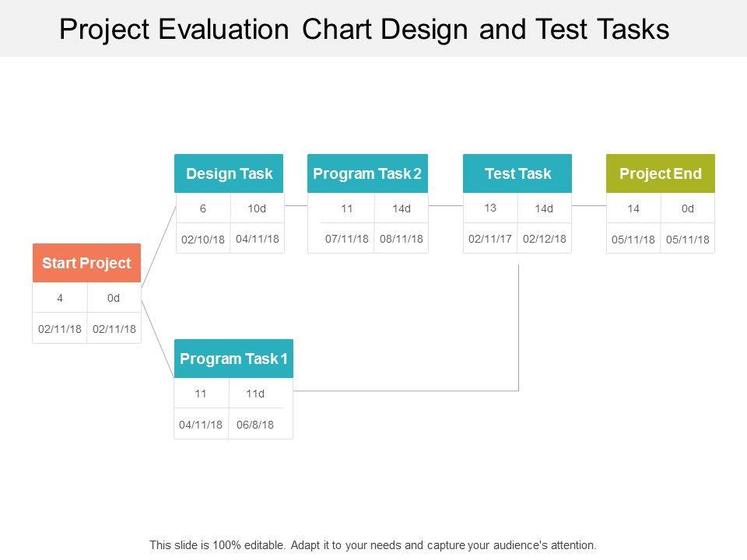
Task: Click the footer text about editable slide
Action: (x=373, y=545)
